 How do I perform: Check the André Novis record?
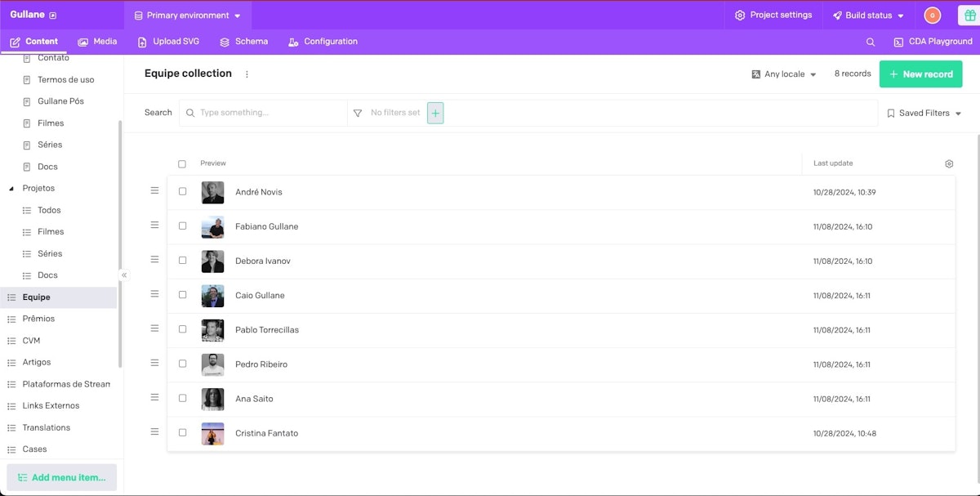click(182, 191)
